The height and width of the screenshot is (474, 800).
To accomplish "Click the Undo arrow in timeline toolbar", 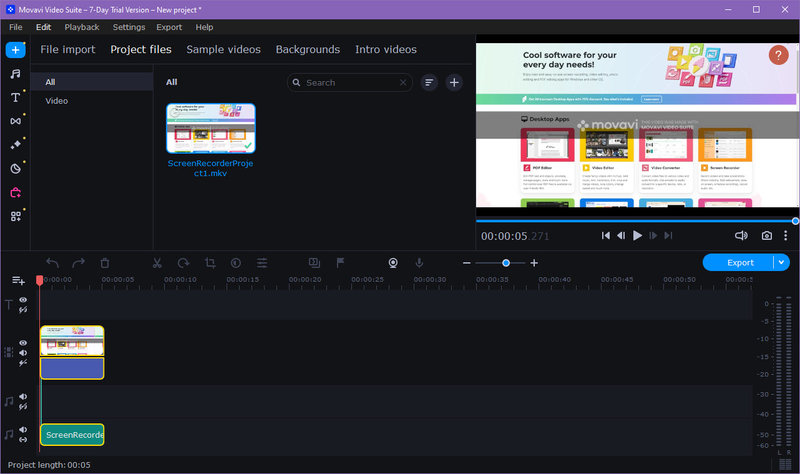I will point(52,263).
